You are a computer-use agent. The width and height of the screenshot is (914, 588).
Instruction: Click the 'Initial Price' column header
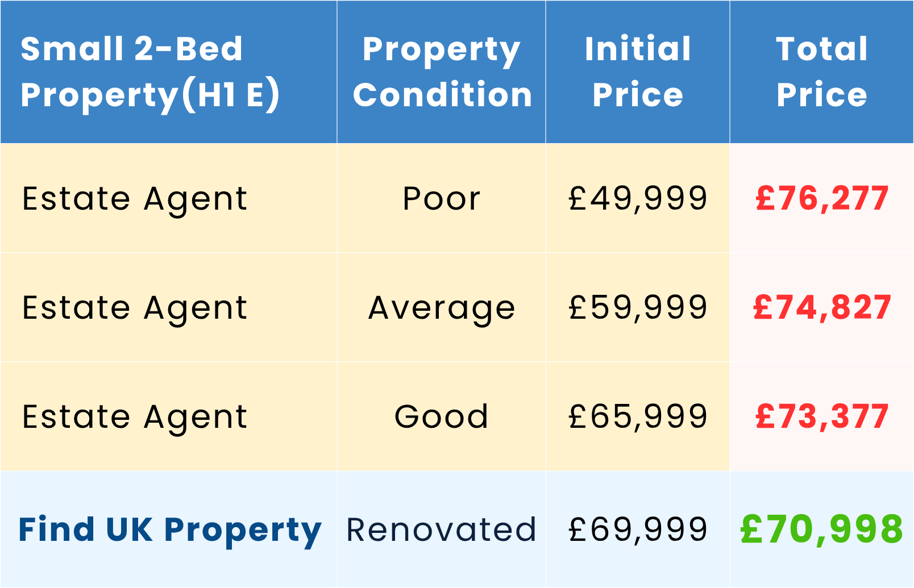(638, 72)
